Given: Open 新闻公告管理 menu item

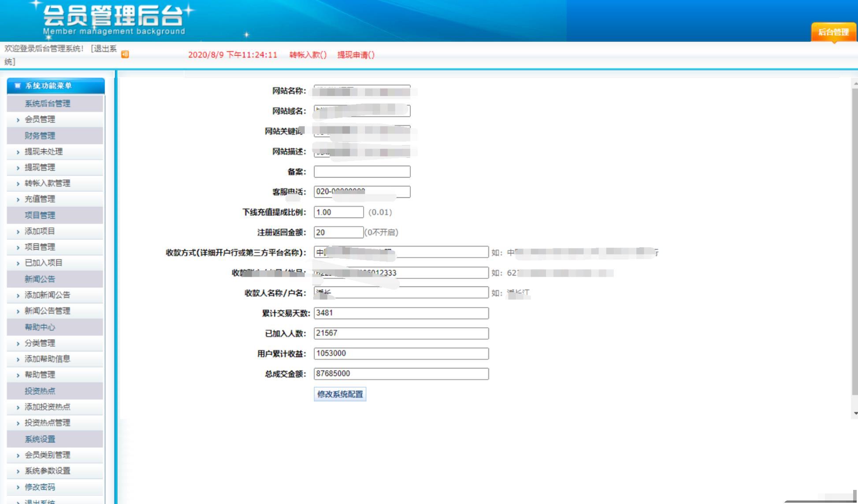Looking at the screenshot, I should pyautogui.click(x=47, y=311).
